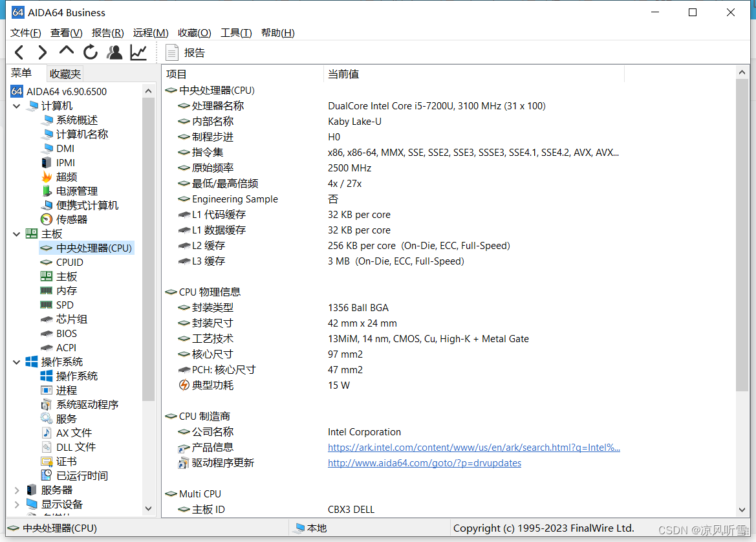This screenshot has height=542, width=756.
Task: Open the 报告(R) menu
Action: 108,33
